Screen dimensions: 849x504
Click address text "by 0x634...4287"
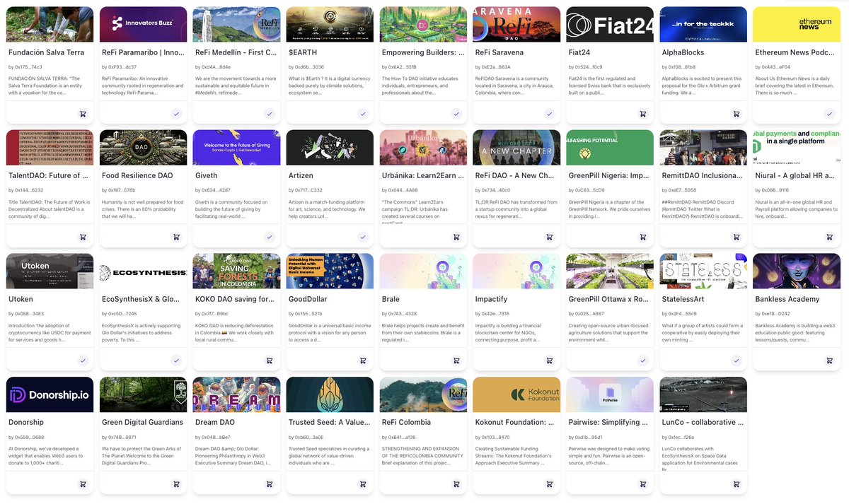pos(213,190)
